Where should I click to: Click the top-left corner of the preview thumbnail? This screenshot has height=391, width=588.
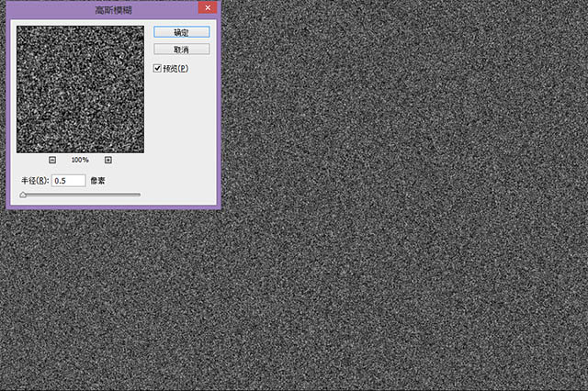[19, 28]
